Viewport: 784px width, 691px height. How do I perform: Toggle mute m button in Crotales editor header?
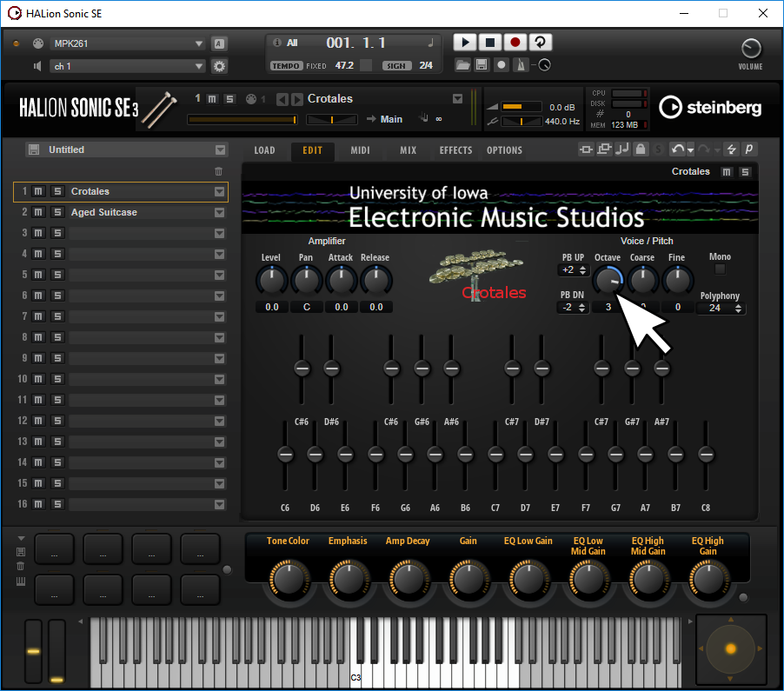point(727,172)
